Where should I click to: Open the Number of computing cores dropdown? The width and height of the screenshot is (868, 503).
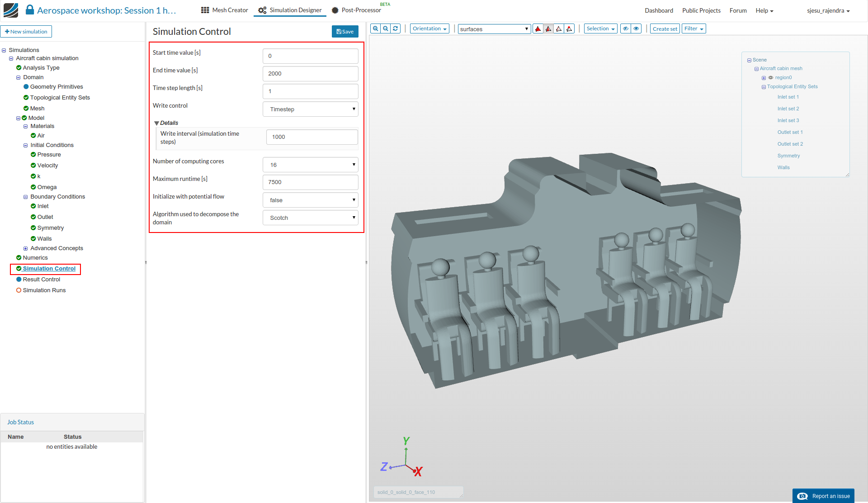(x=310, y=165)
